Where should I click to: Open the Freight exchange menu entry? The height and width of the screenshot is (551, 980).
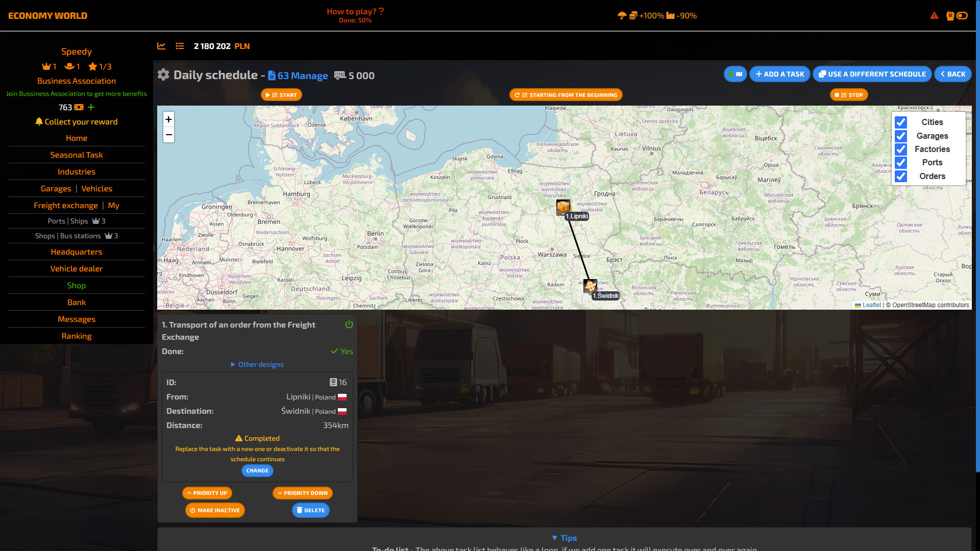click(65, 205)
